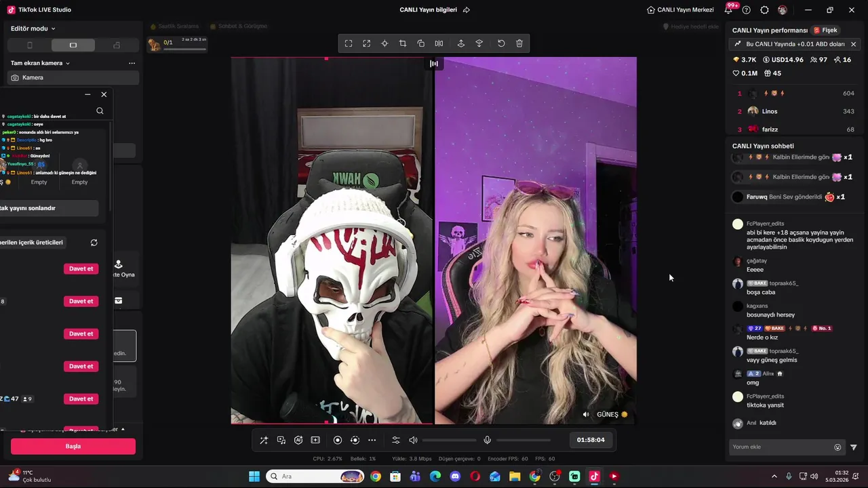Move layer down with the layer-down icon
868x488 pixels.
pyautogui.click(x=479, y=43)
